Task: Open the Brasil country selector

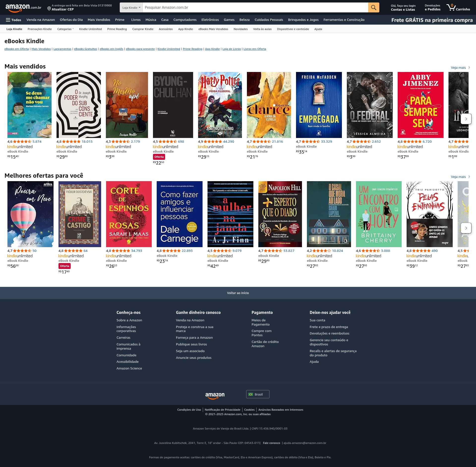Action: (258, 394)
